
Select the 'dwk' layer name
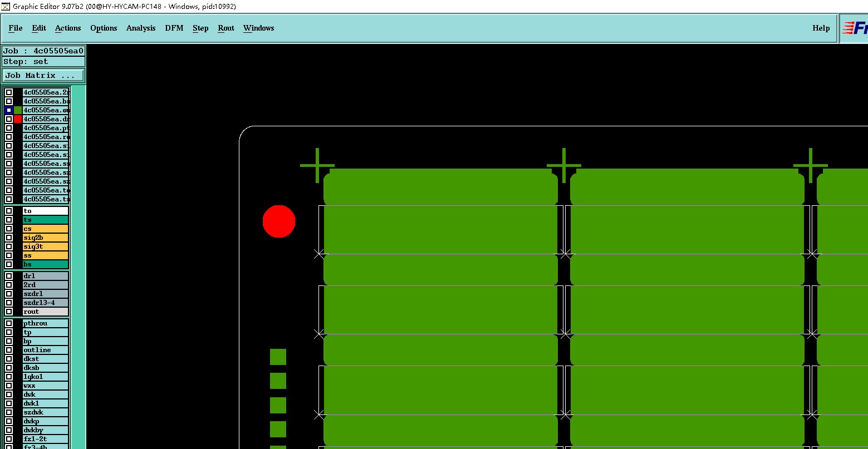coord(46,394)
